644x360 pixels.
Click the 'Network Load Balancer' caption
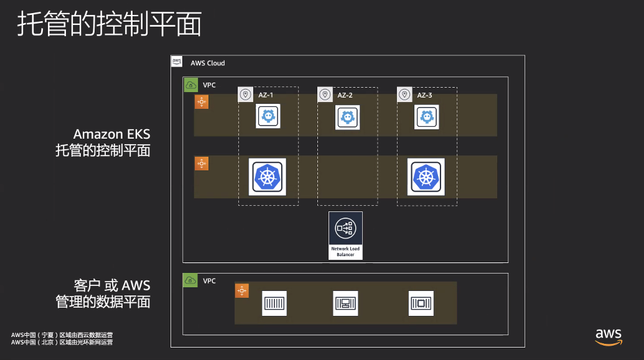345,252
